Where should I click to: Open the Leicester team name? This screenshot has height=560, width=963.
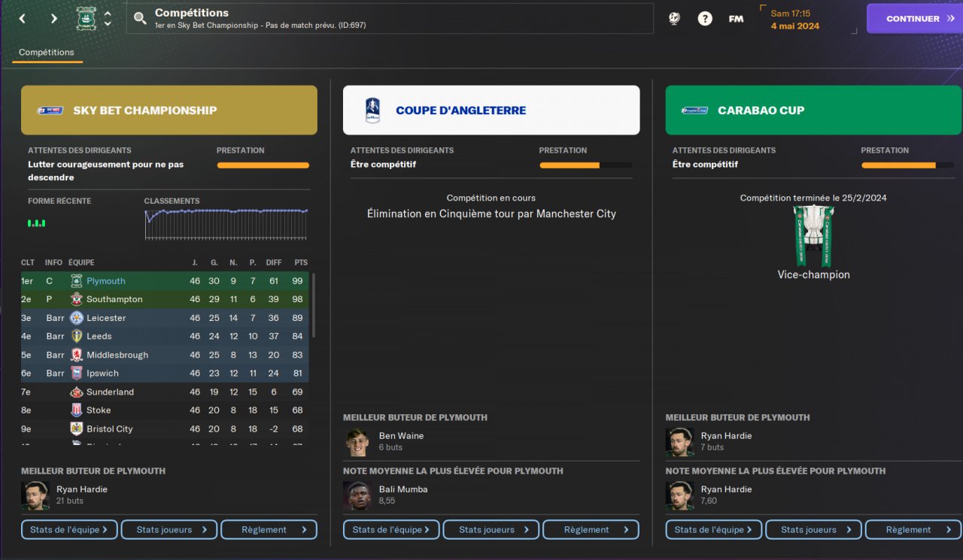coord(106,318)
